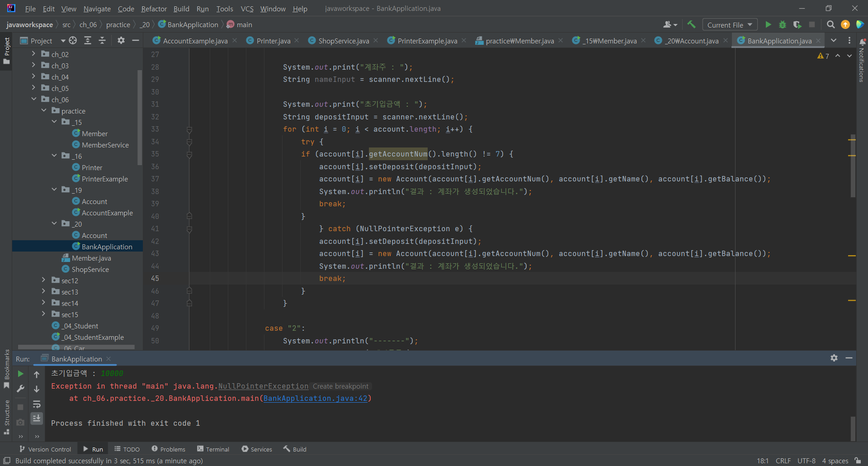Click the Debug bug icon in toolbar

[783, 24]
